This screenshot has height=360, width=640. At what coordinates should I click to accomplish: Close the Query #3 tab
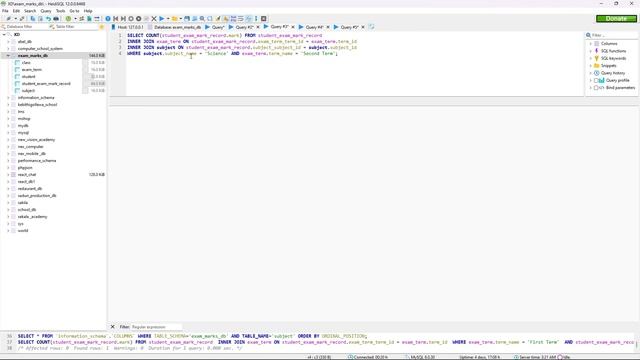tap(293, 27)
